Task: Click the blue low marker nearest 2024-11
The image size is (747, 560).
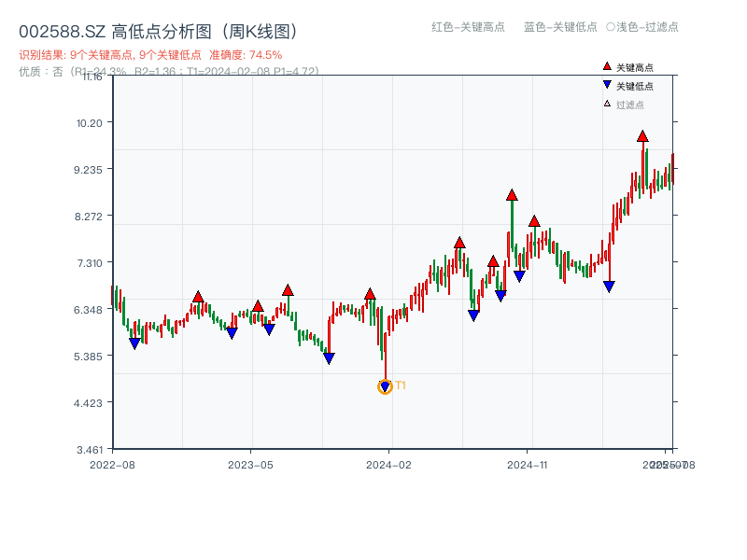Action: tap(519, 276)
